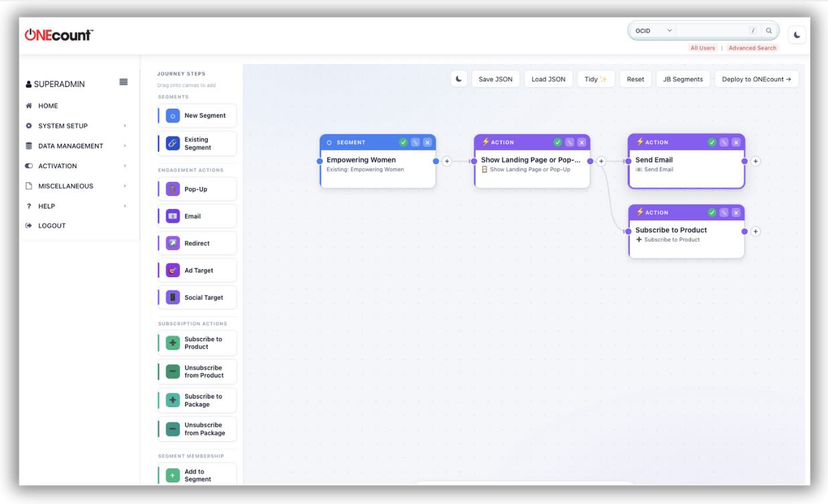Open the OCID search type dropdown
Viewport: 828px width, 504px height.
coord(653,31)
